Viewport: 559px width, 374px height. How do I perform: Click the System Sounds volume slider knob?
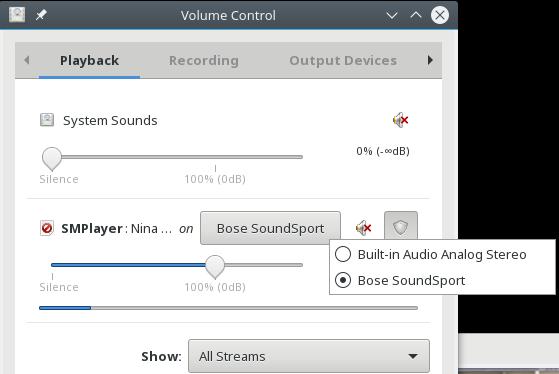[52, 159]
